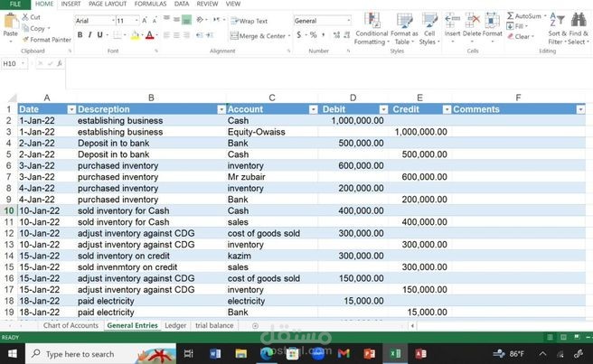Viewport: 593px width, 364px height.
Task: Switch to the DATA tab
Action: (x=182, y=4)
